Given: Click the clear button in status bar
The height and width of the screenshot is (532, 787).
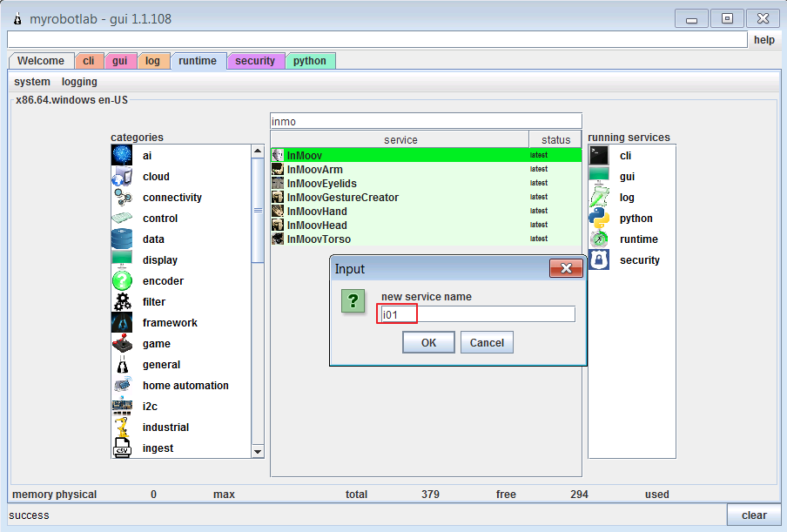Looking at the screenshot, I should click(x=754, y=515).
